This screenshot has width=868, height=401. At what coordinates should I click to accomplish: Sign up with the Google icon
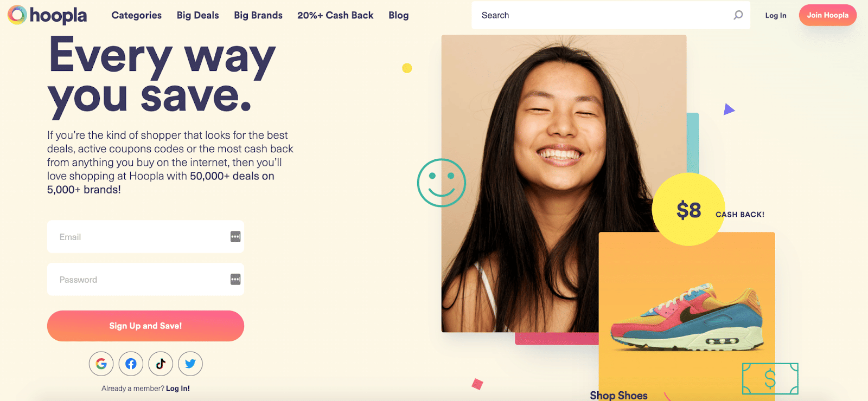[101, 364]
